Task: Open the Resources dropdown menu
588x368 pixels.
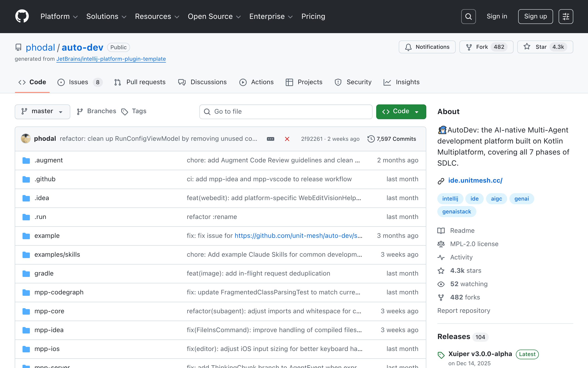Action: (157, 16)
